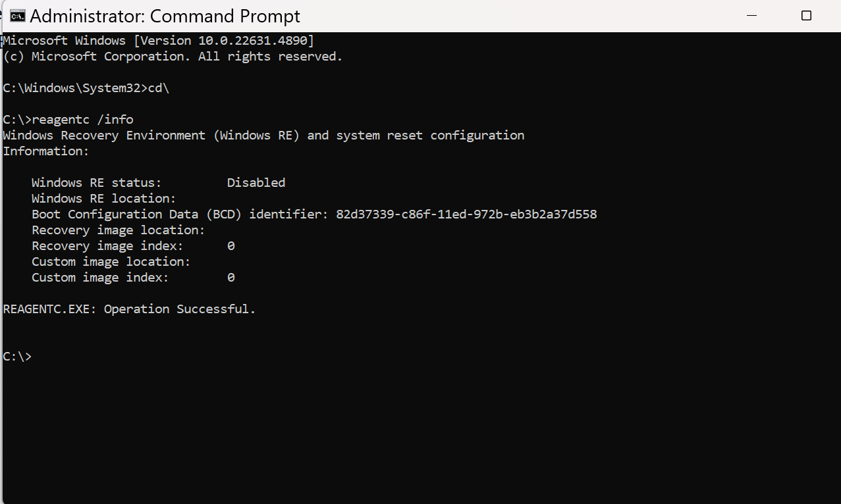This screenshot has height=504, width=841.
Task: Click the Windows RE status label
Action: click(x=97, y=183)
